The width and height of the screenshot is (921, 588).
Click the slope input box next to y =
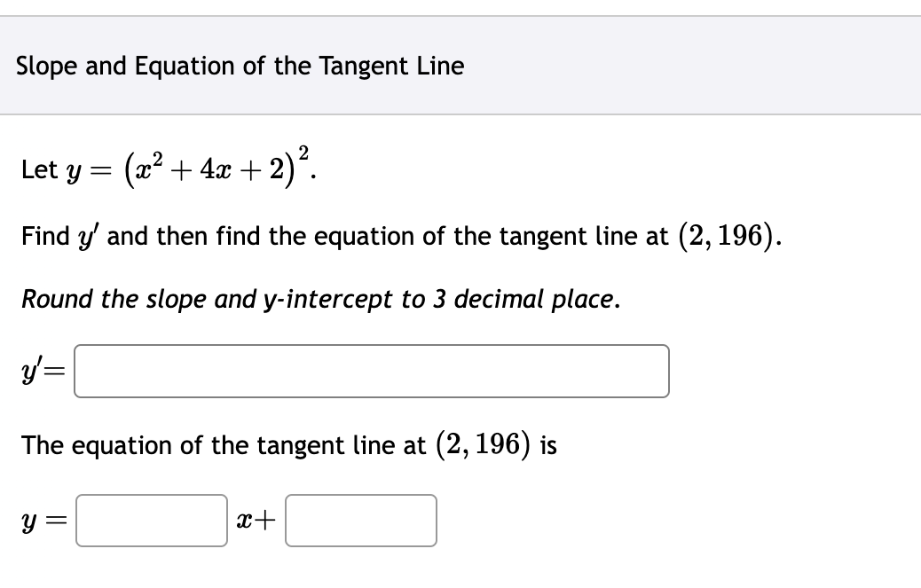click(151, 521)
